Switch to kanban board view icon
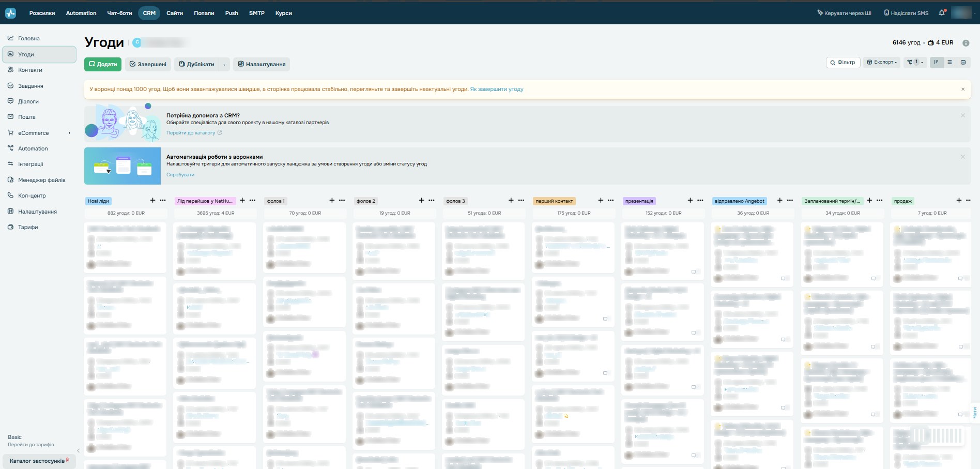Image resolution: width=980 pixels, height=469 pixels. (936, 62)
